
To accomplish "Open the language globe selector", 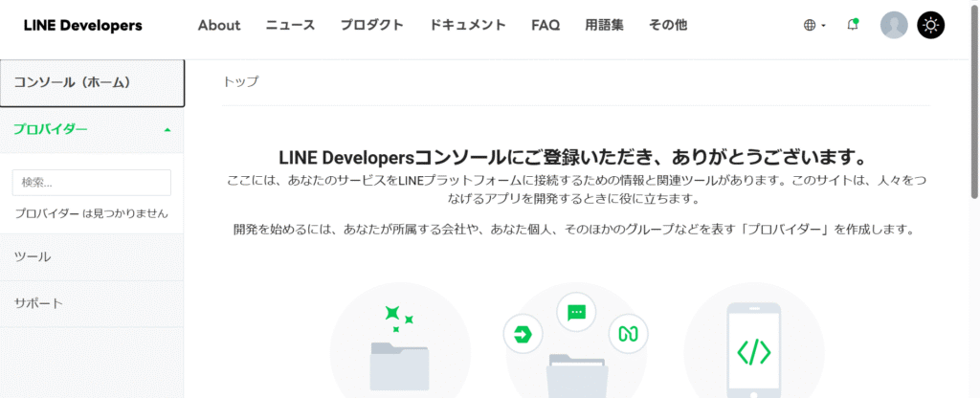I will coord(813,25).
